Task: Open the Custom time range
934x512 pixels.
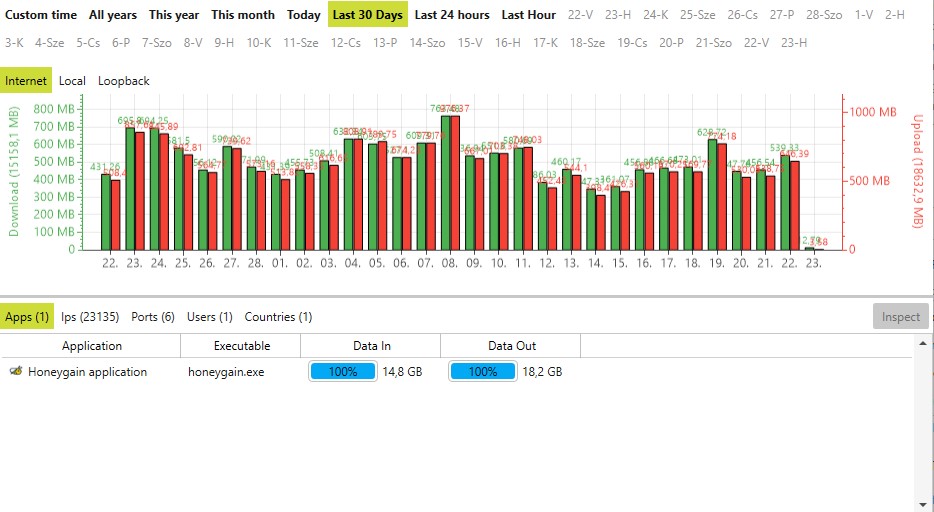Action: pyautogui.click(x=41, y=15)
